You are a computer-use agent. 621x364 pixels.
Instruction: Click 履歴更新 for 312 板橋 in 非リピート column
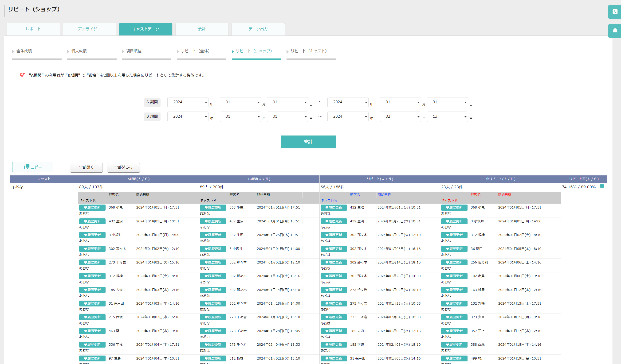click(x=454, y=235)
